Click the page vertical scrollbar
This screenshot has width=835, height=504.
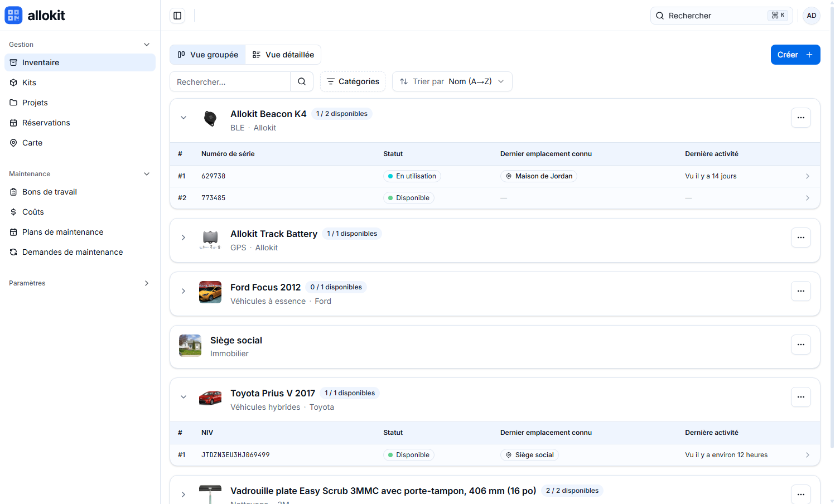pos(832,229)
